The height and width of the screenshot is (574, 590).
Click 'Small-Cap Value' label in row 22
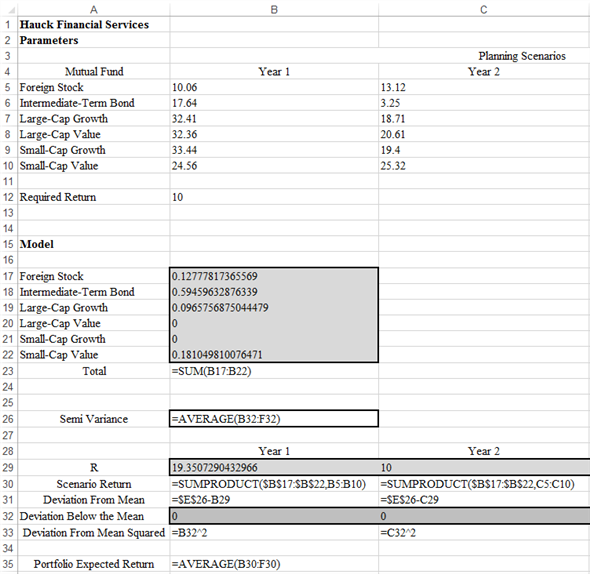pos(59,355)
